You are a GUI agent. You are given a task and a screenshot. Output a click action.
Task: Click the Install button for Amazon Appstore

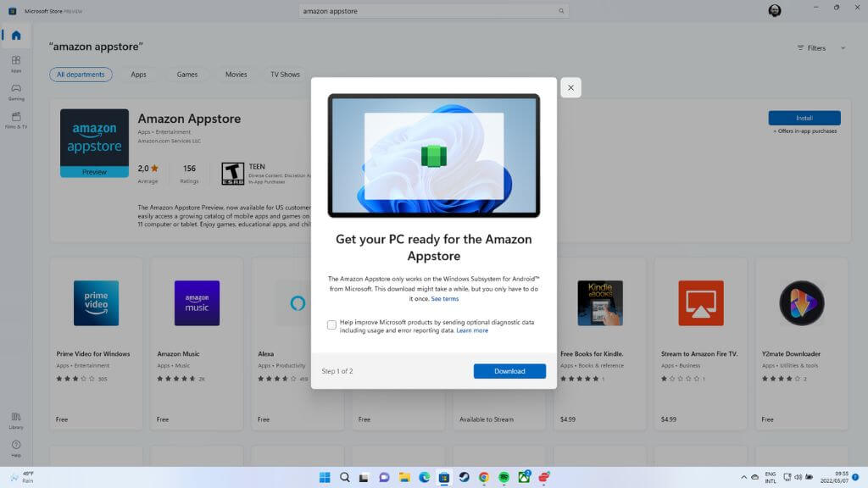(804, 118)
